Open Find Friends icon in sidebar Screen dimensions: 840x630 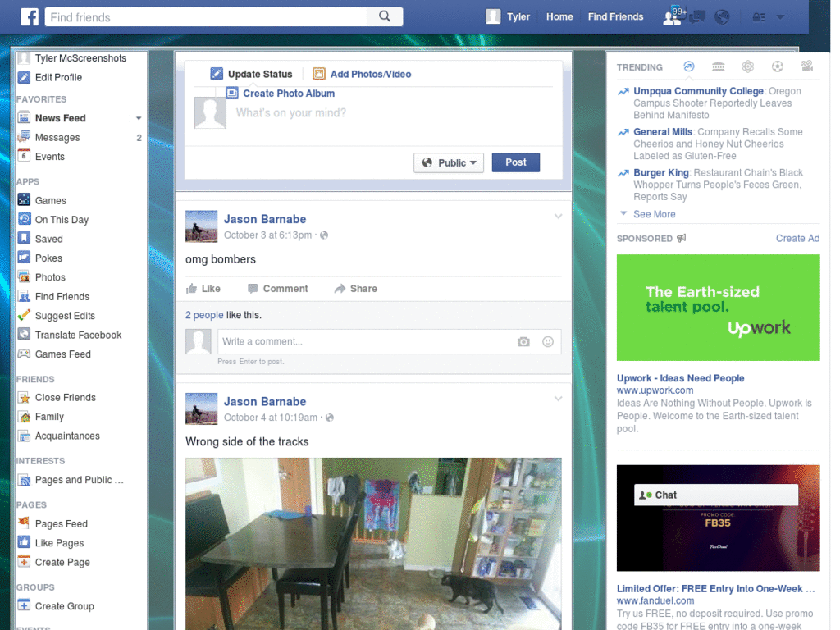24,296
